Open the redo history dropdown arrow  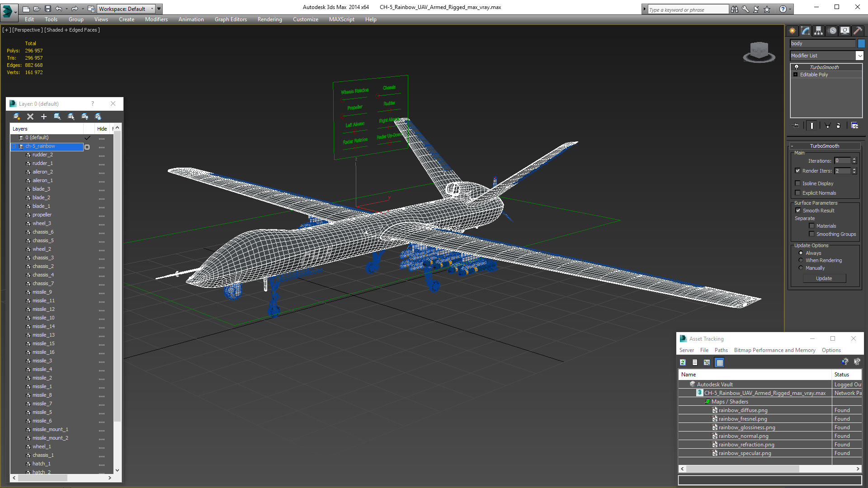(x=83, y=9)
